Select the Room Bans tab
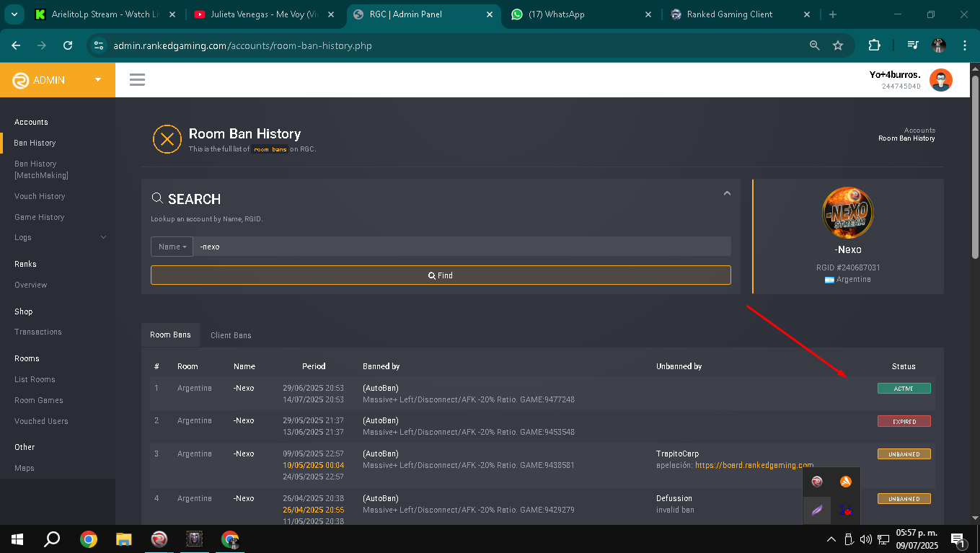This screenshot has height=553, width=980. point(170,335)
